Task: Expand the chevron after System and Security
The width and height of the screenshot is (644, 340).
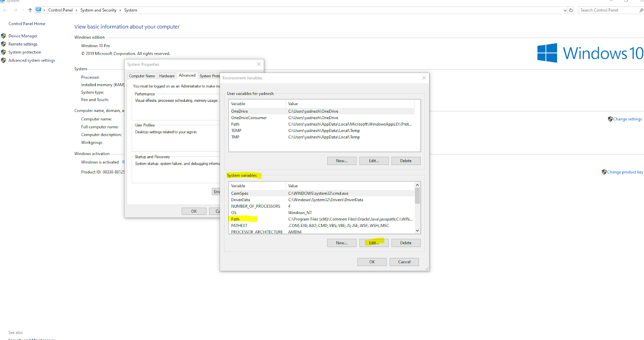Action: 120,10
